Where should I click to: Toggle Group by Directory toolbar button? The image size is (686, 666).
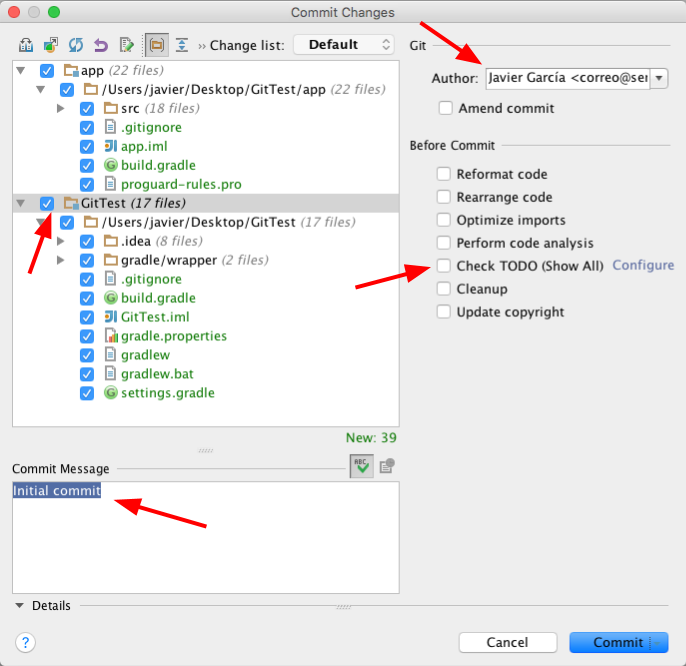(156, 45)
